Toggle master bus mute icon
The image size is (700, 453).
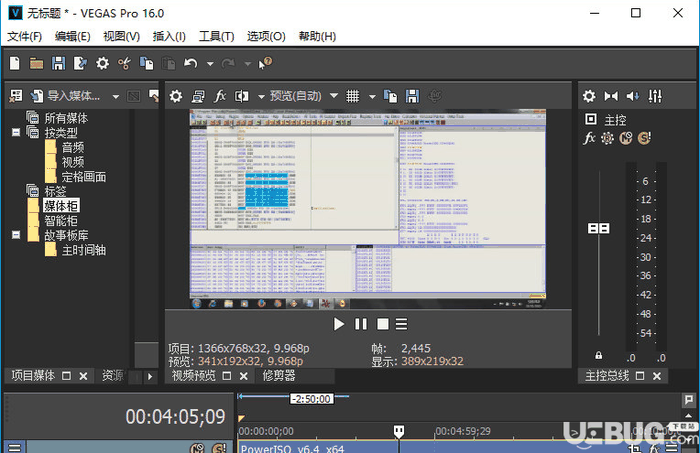[626, 138]
